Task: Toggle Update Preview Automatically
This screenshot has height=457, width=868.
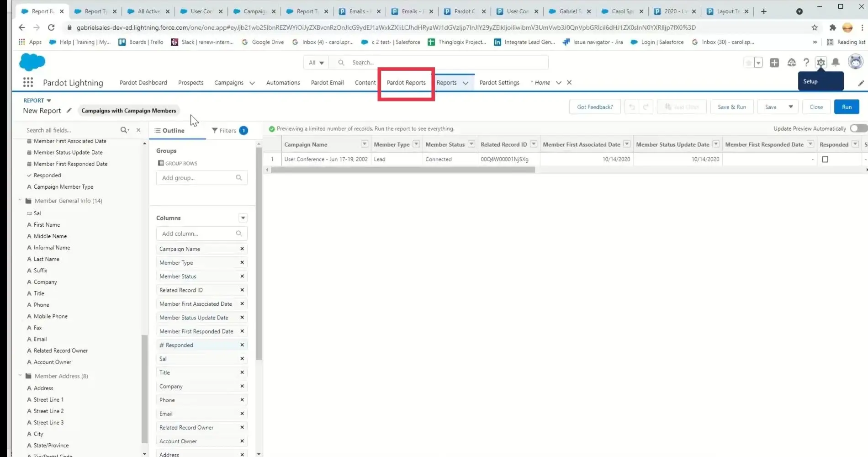Action: pos(858,128)
